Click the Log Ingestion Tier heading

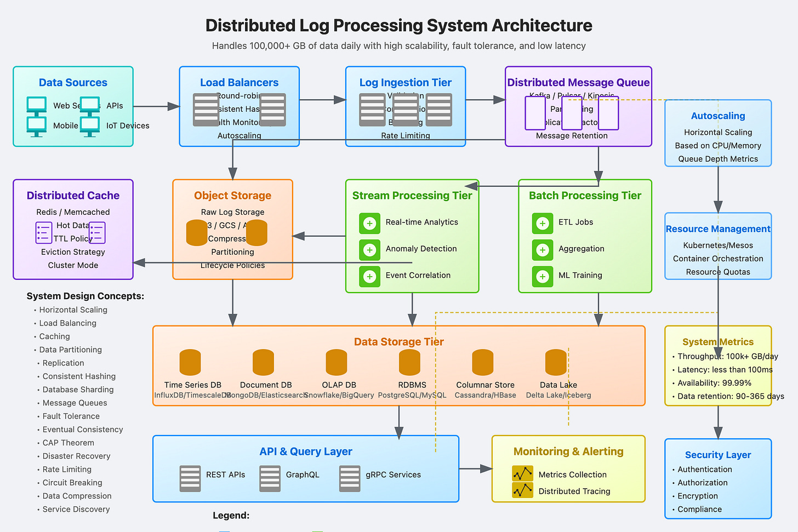(x=406, y=83)
